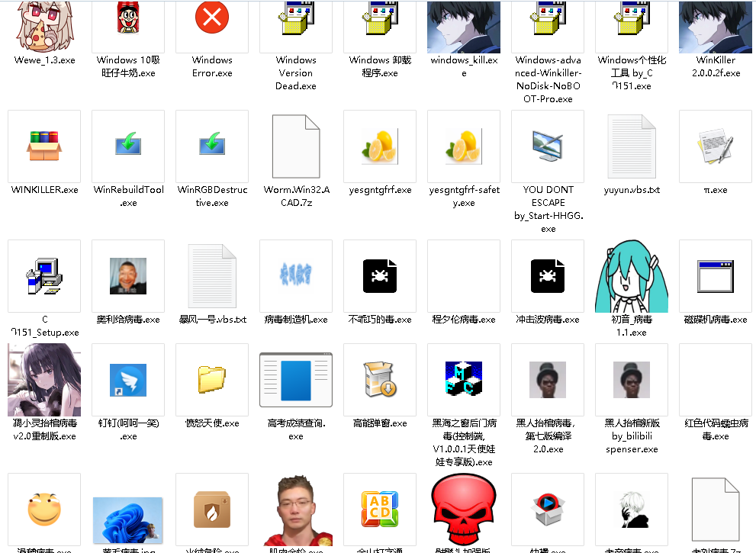The height and width of the screenshot is (553, 756).
Task: Open the 肌肉金轮.exe photo thumbnail
Action: [295, 509]
